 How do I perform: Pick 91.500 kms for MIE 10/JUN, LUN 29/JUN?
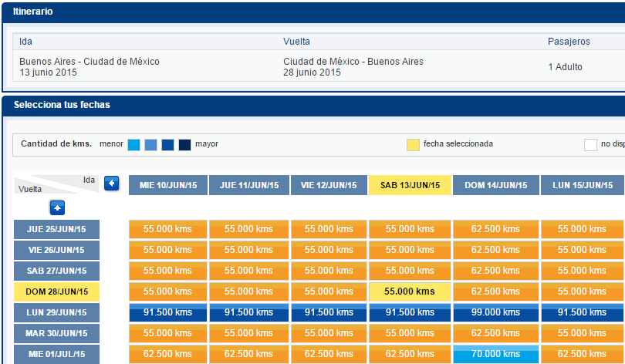pyautogui.click(x=167, y=312)
